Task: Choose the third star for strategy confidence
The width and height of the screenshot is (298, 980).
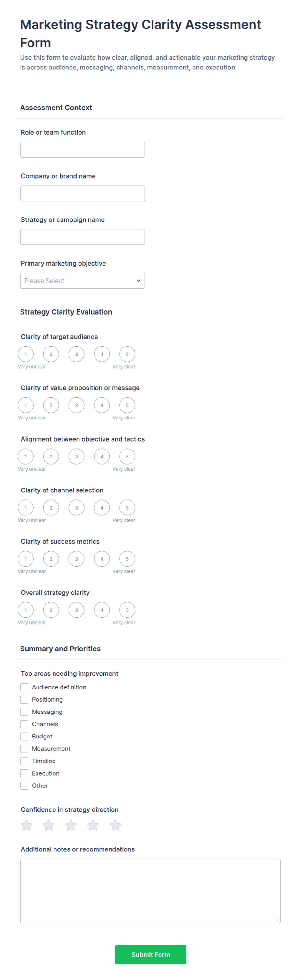Action: pos(71,825)
